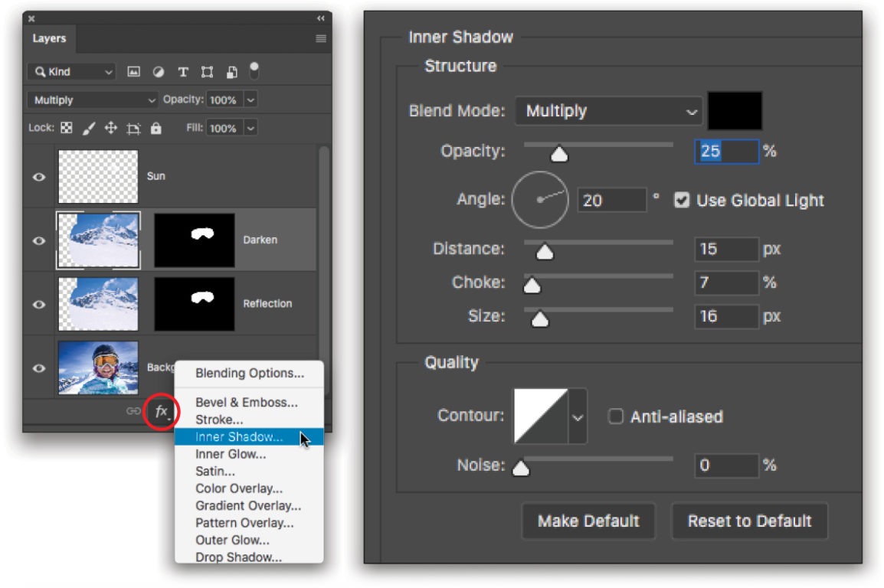Open the Blend Mode dropdown in Inner Shadow
The width and height of the screenshot is (884, 588).
point(609,110)
